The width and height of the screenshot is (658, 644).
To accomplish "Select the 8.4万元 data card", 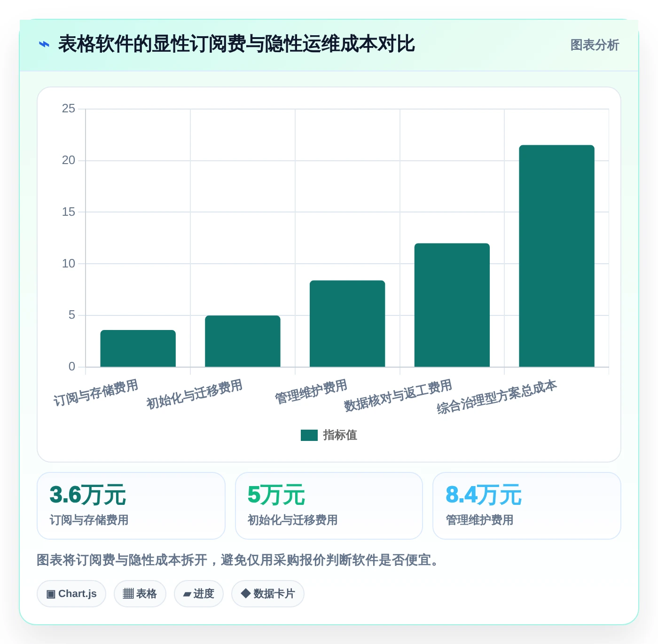I will 527,506.
